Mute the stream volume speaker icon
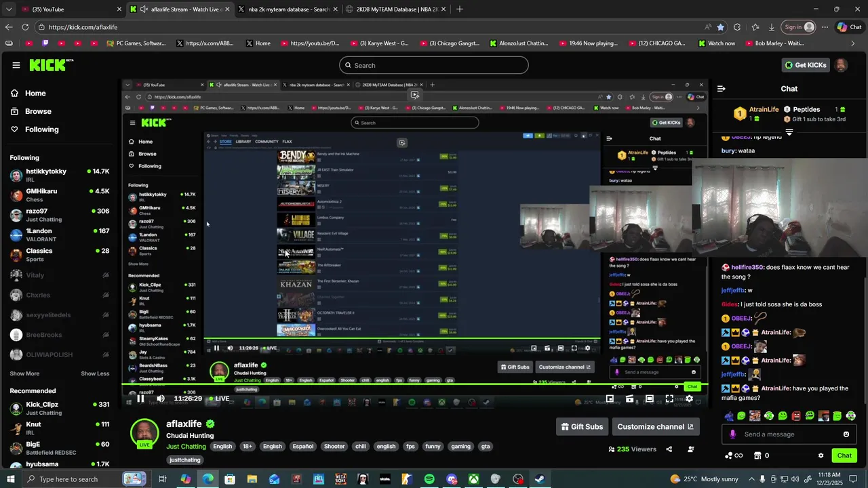The height and width of the screenshot is (488, 868). tap(160, 399)
